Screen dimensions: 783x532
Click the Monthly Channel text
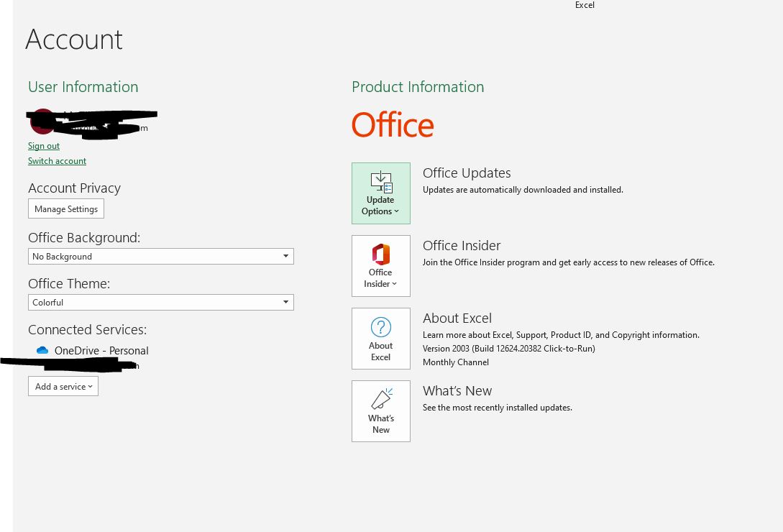(455, 362)
